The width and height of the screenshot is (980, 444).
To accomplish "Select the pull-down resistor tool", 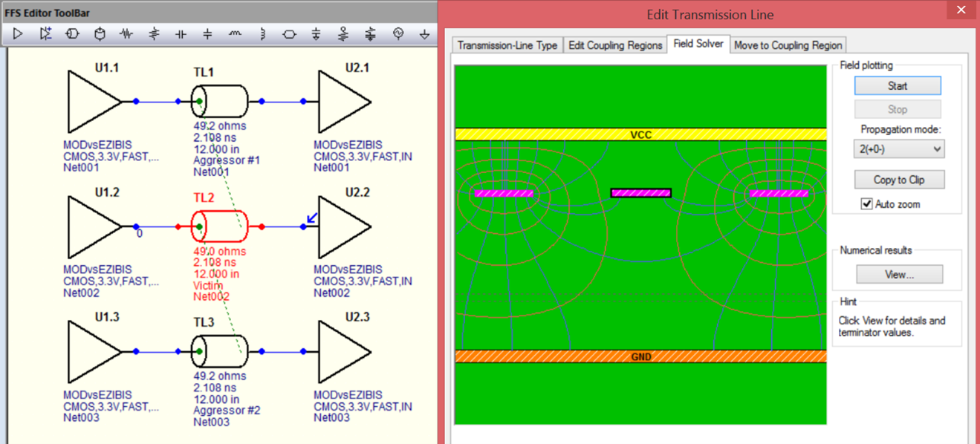I will [153, 33].
